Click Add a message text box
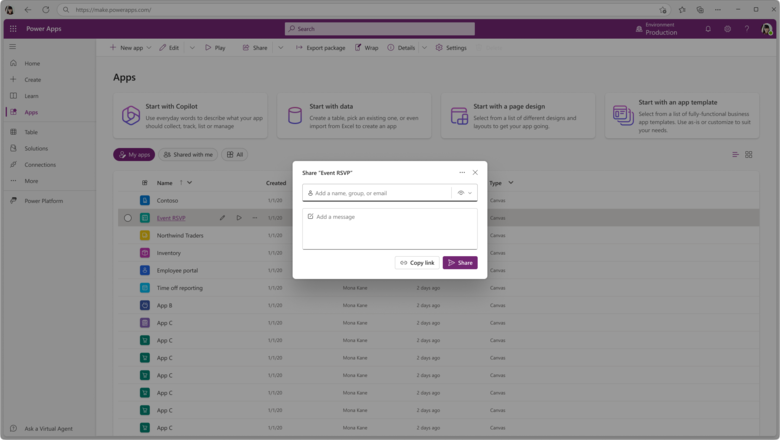The image size is (780, 440). pos(390,229)
